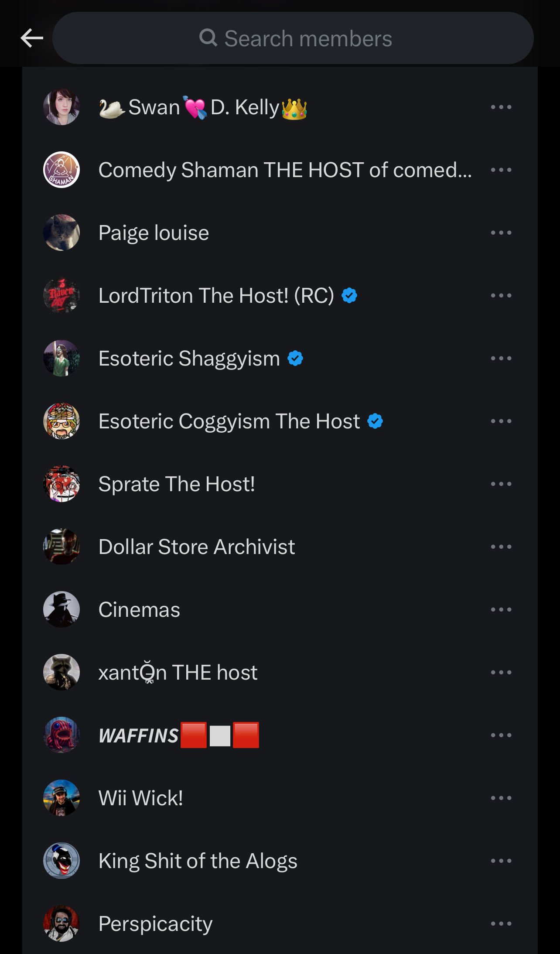The height and width of the screenshot is (954, 560).
Task: Open Wii Wick! avatar thumbnail
Action: tap(61, 798)
